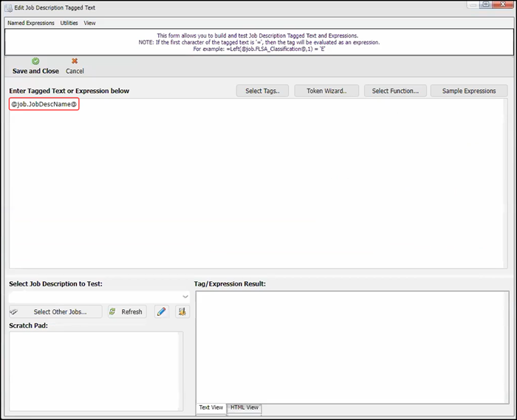Click the pencil edit icon beside Refresh
Image resolution: width=517 pixels, height=420 pixels.
tap(161, 311)
